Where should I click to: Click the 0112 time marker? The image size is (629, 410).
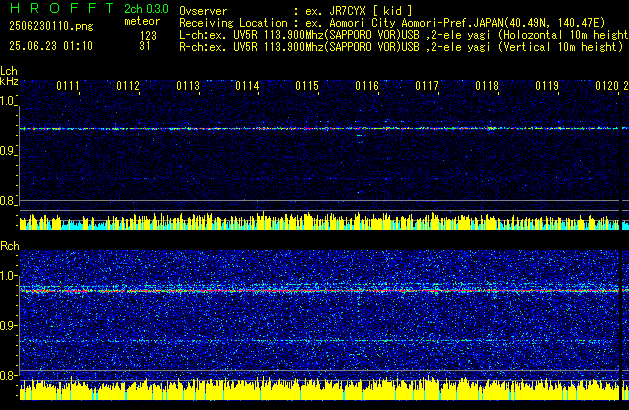128,86
